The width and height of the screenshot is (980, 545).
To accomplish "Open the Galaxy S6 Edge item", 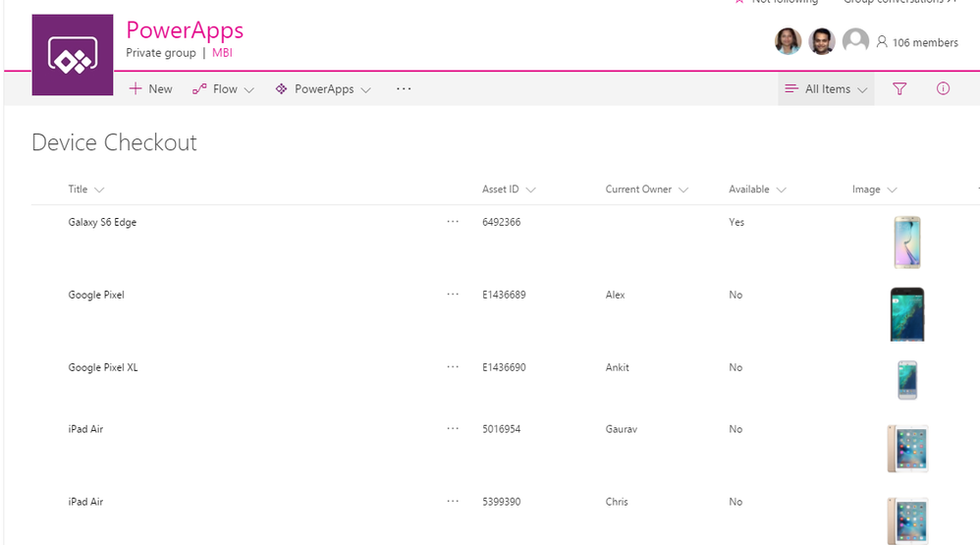I will pos(102,222).
